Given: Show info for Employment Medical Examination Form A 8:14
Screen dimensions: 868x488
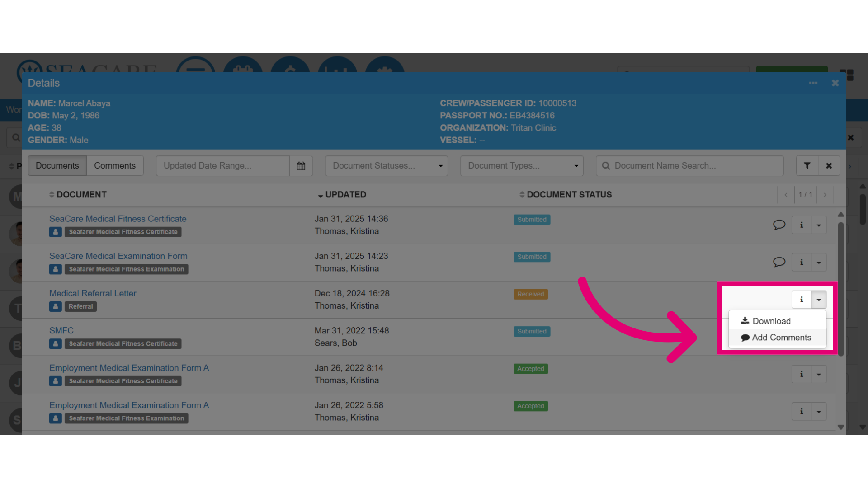Looking at the screenshot, I should coord(802,374).
